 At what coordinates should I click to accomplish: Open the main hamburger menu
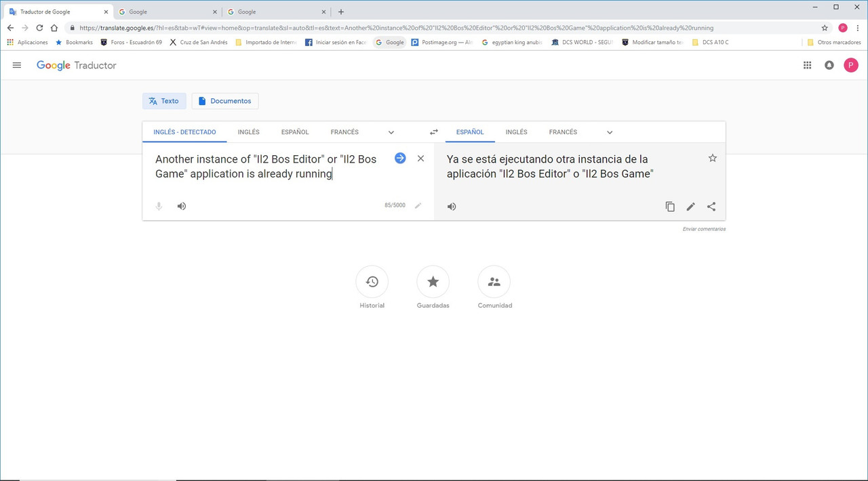pos(17,65)
